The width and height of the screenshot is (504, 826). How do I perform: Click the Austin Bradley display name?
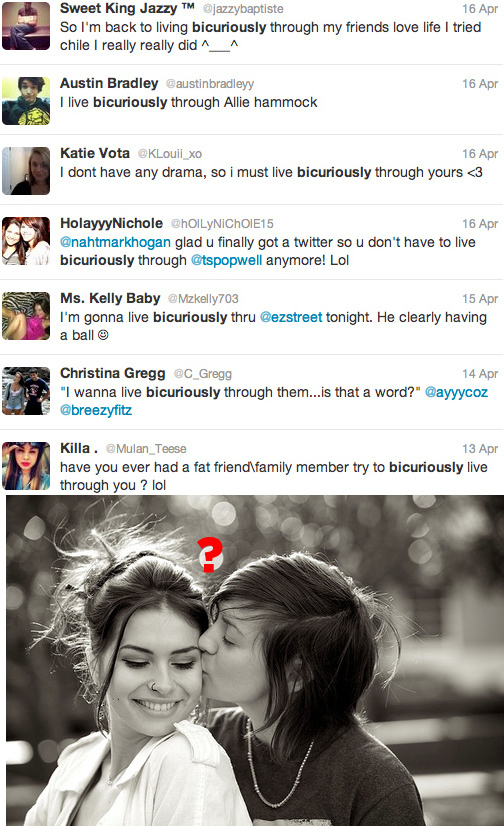tap(109, 83)
